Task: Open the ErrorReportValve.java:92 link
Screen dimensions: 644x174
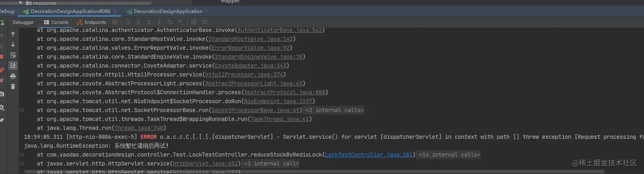Action: [251, 48]
